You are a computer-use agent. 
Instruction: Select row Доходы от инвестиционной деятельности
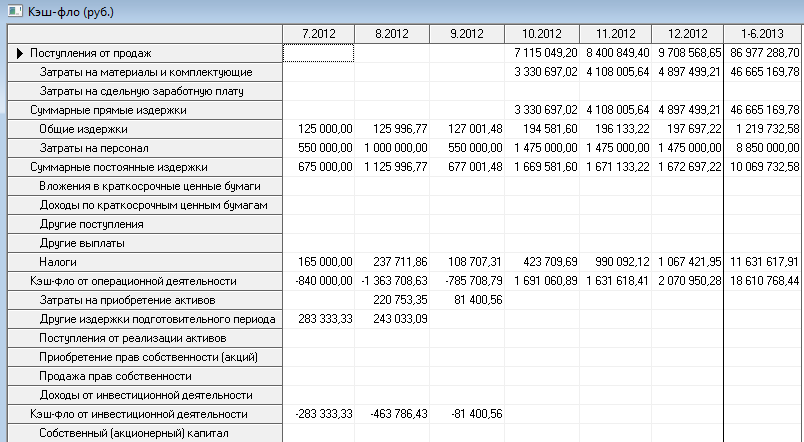tap(145, 395)
